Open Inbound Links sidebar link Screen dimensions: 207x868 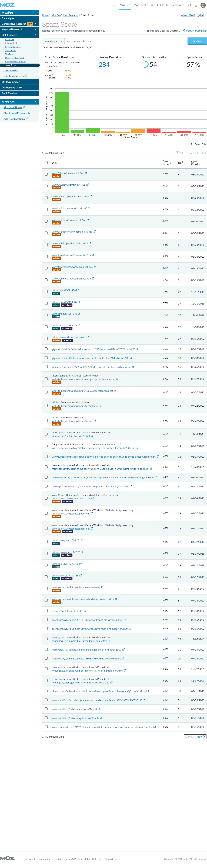click(12, 43)
